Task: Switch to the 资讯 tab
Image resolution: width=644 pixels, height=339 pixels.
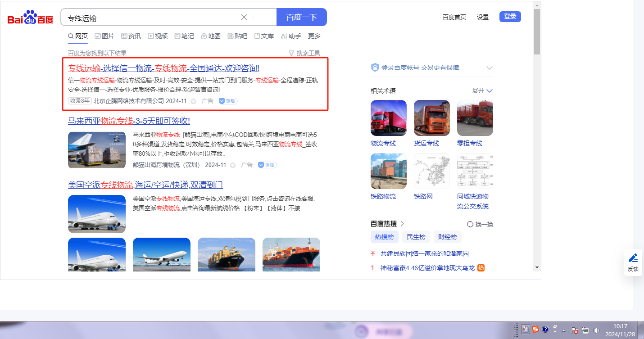Action: (x=131, y=36)
